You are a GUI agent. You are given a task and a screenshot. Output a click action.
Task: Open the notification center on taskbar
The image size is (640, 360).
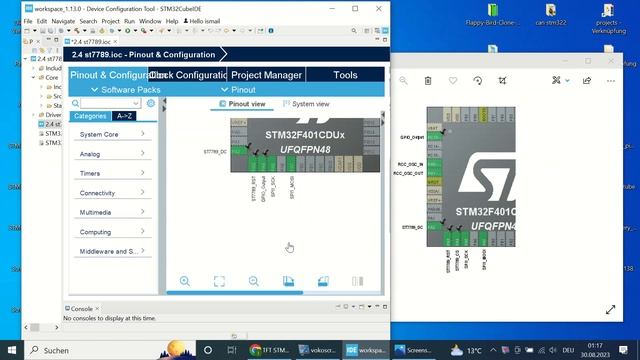pos(623,350)
